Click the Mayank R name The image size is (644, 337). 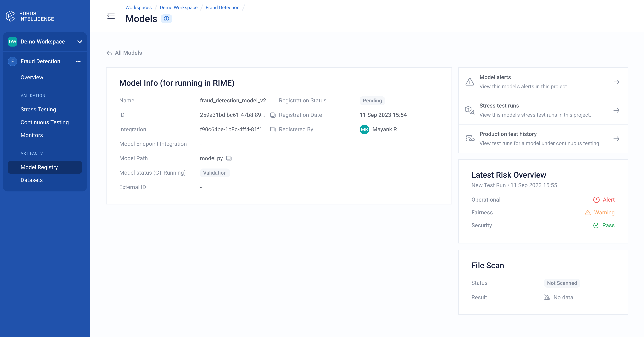385,130
